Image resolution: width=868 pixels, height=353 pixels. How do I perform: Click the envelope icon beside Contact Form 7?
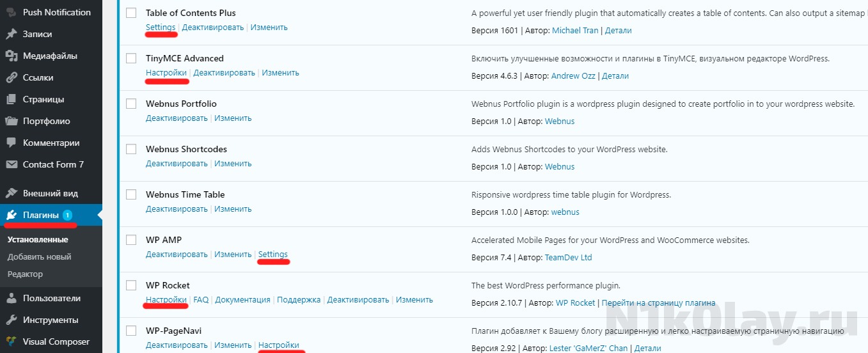12,164
